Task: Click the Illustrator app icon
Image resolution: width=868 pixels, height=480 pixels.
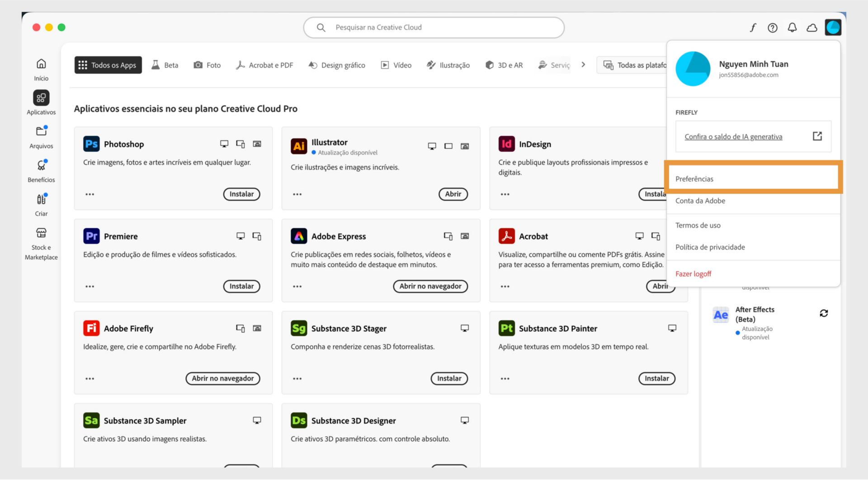Action: [x=299, y=146]
